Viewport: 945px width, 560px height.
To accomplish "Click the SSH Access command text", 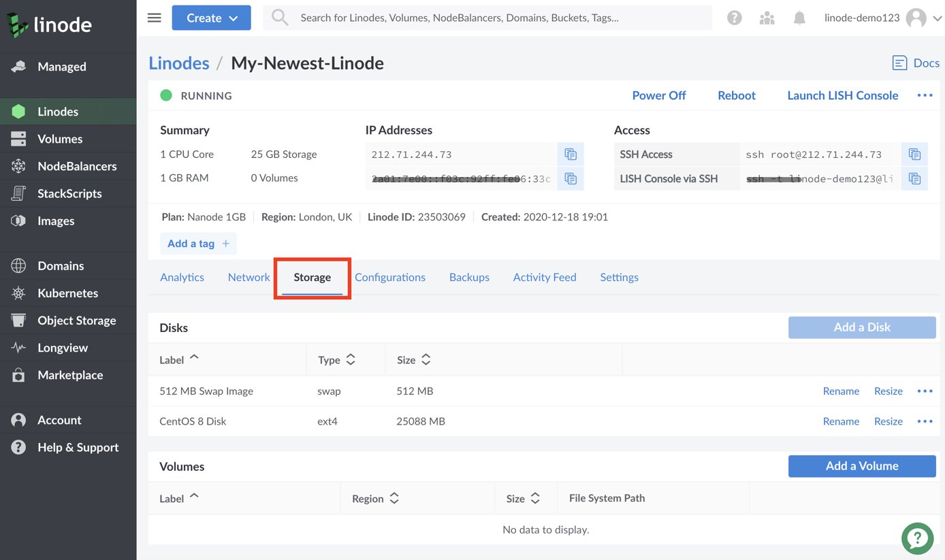I will click(x=814, y=154).
